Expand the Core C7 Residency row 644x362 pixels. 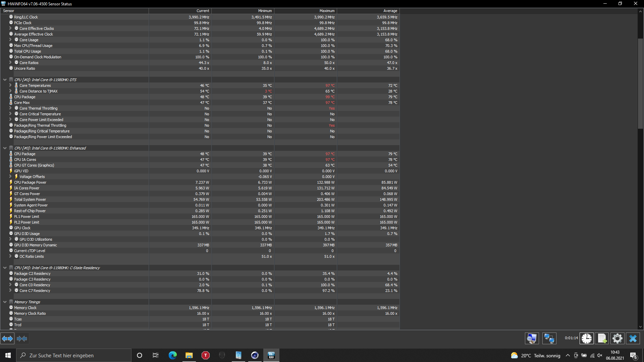(x=10, y=291)
